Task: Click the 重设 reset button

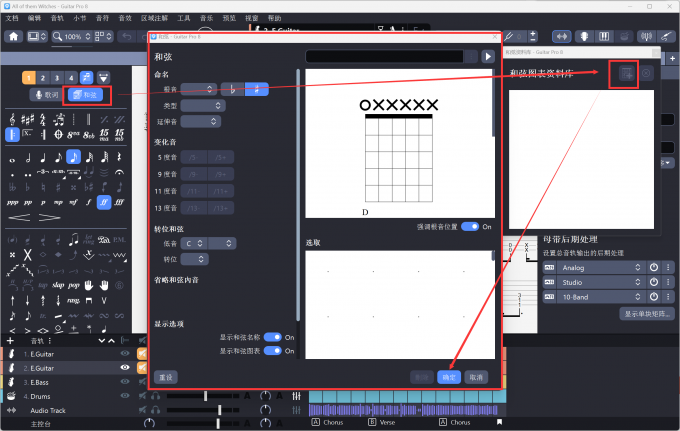Action: [x=166, y=377]
